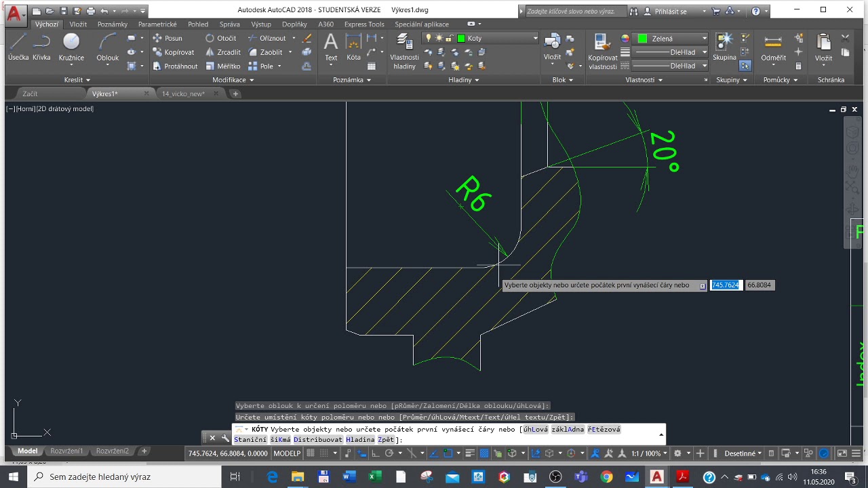The height and width of the screenshot is (488, 868).
Task: Use the Zrcadlit mirror tool
Action: coord(223,52)
